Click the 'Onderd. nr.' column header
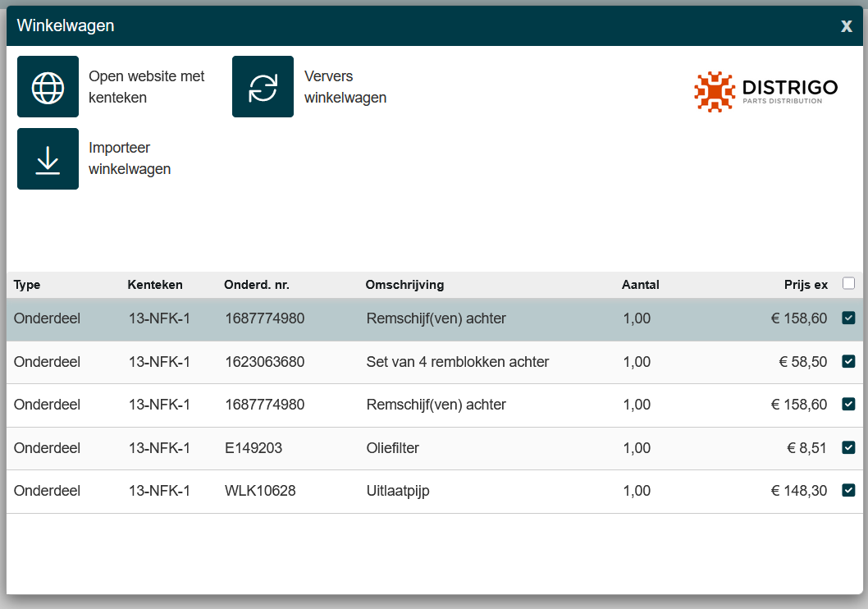The width and height of the screenshot is (868, 609). pos(256,285)
